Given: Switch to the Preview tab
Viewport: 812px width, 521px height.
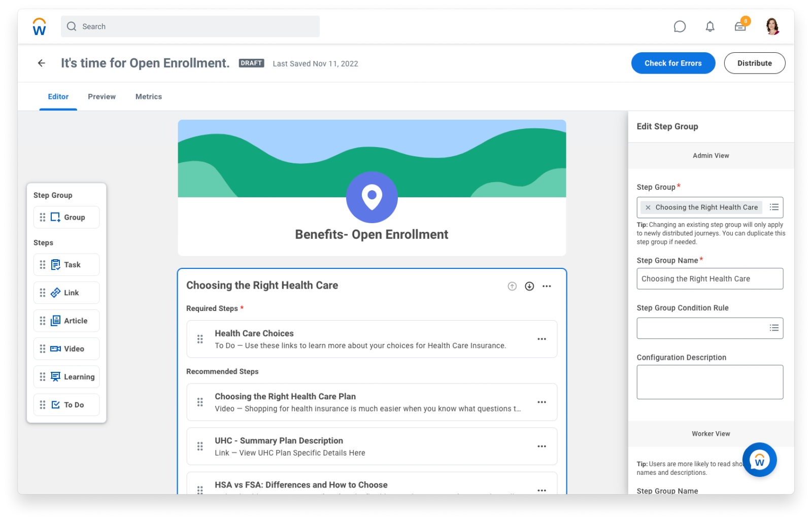Looking at the screenshot, I should [101, 97].
